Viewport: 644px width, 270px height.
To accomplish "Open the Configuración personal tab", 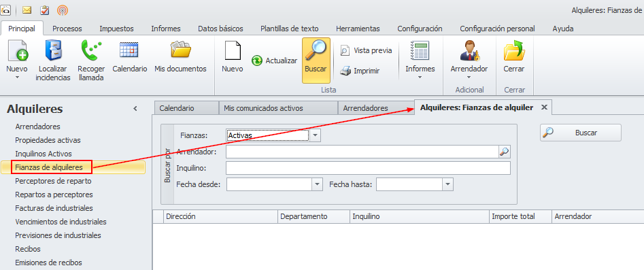I will click(497, 29).
